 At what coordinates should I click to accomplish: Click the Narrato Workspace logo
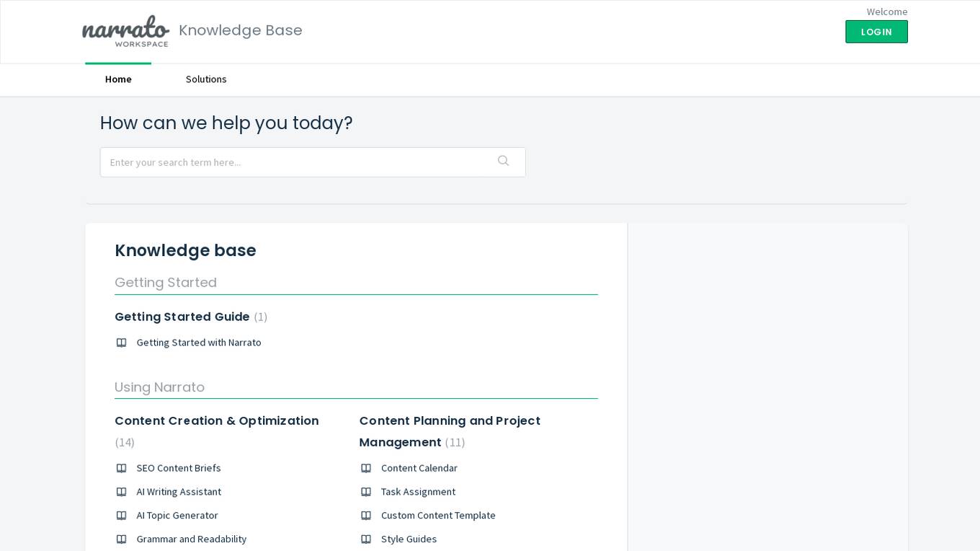point(126,31)
